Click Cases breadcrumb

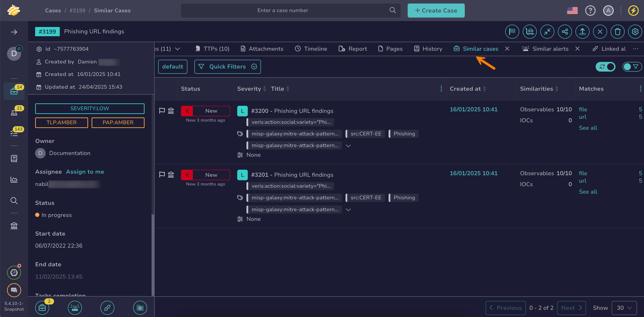tap(53, 11)
